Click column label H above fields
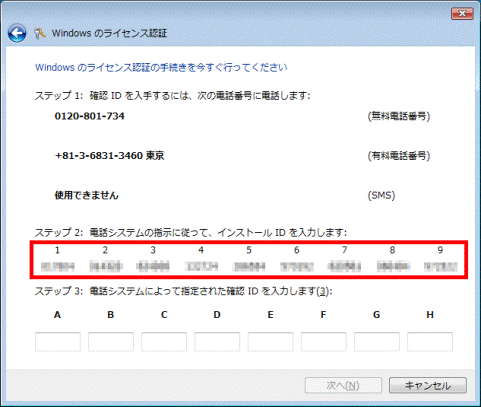The image size is (481, 407). tap(430, 315)
